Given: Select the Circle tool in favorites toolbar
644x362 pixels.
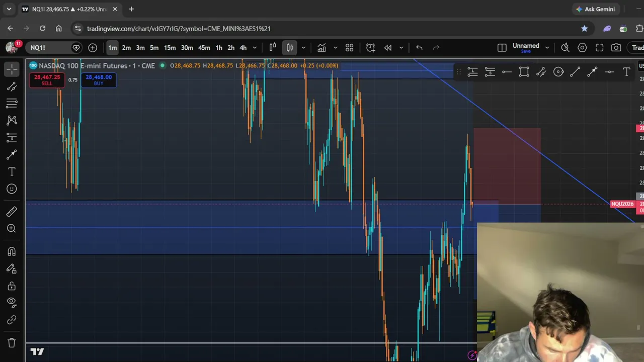Looking at the screenshot, I should coord(558,72).
